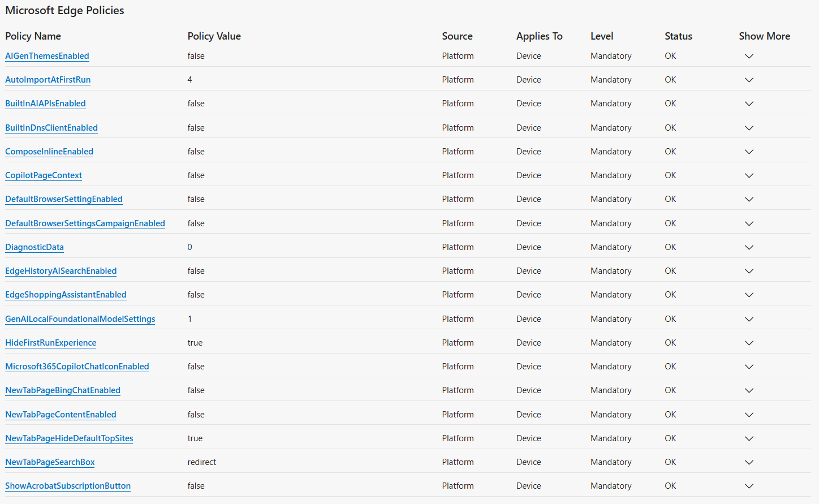Screen dimensions: 819x504
Task: Open the AutoImportAtFirstRun policy details page
Action: tap(48, 80)
